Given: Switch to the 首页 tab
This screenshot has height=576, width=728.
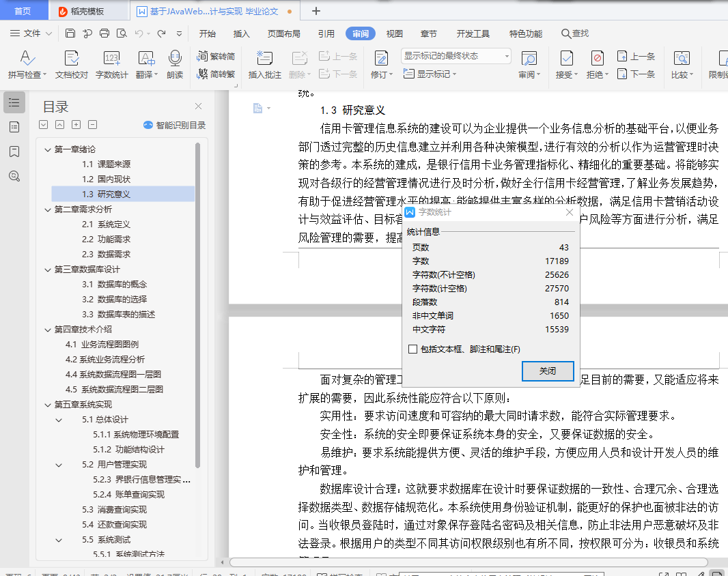Looking at the screenshot, I should (23, 11).
